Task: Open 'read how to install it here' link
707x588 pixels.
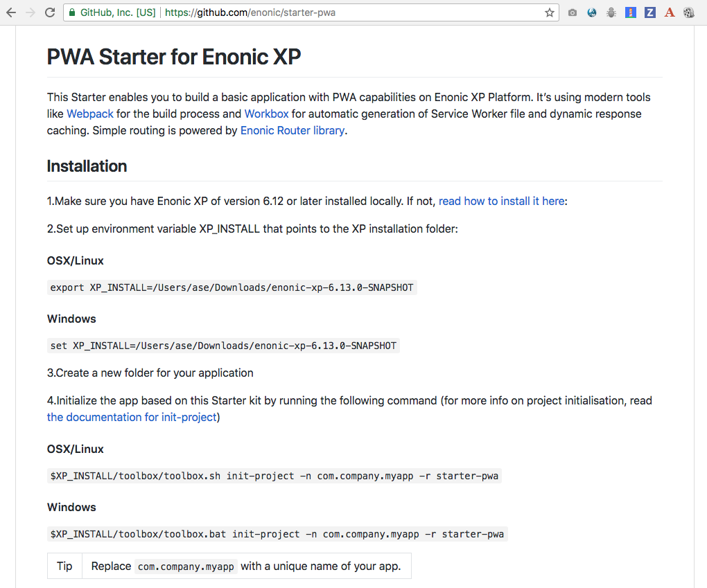Action: [x=501, y=201]
